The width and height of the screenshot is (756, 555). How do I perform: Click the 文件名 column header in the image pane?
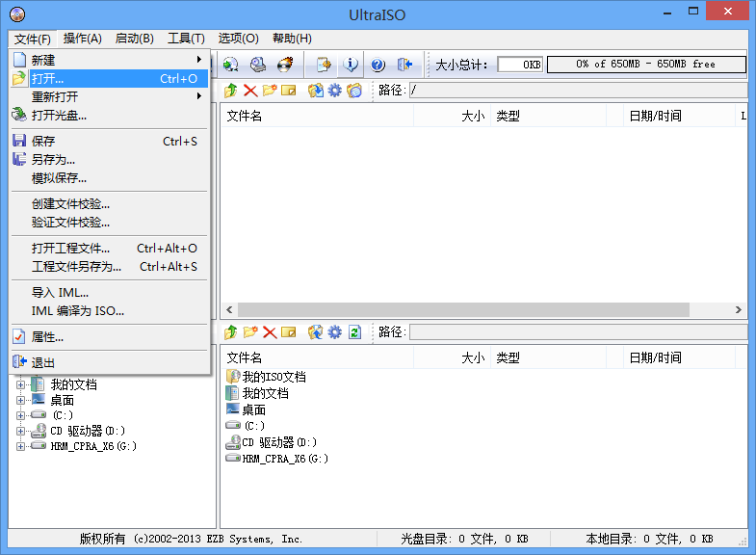[317, 116]
